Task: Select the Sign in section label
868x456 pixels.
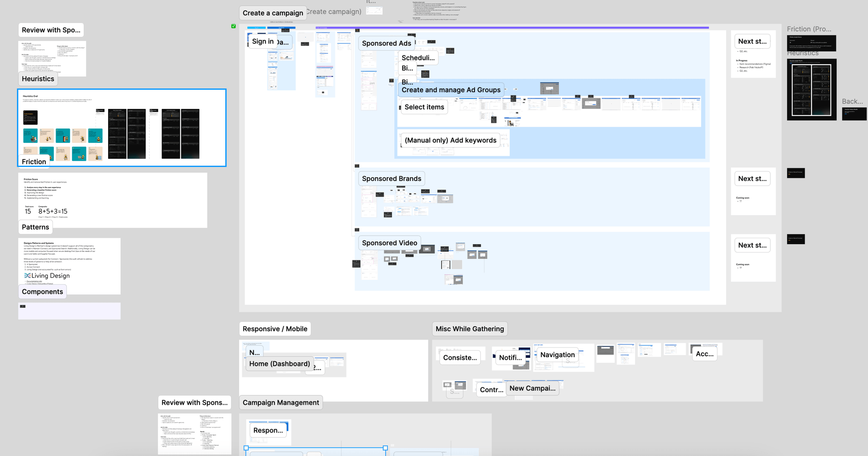Action: pos(263,41)
